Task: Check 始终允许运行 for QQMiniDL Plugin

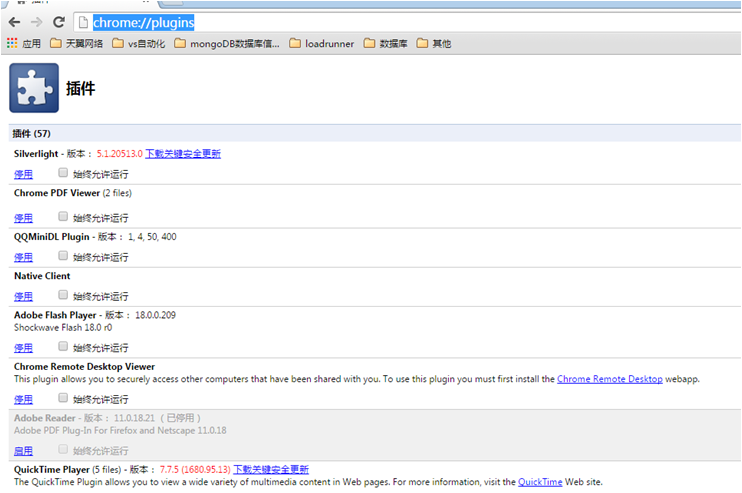Action: tap(63, 256)
